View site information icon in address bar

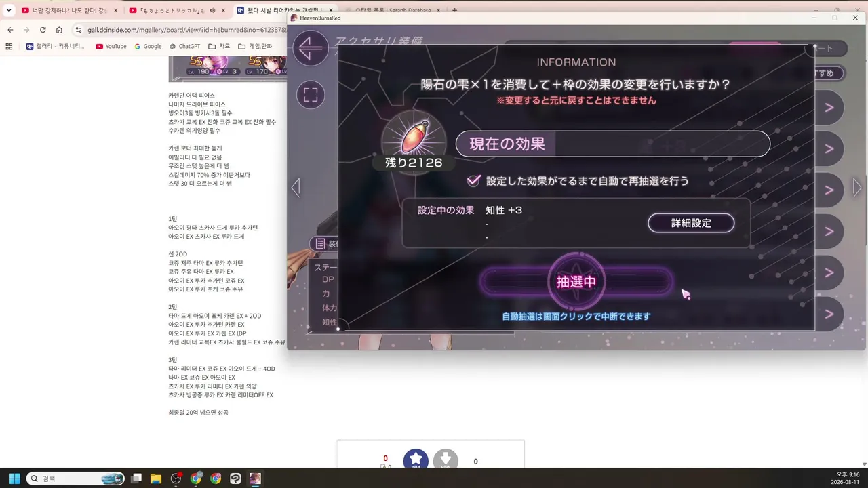click(79, 30)
